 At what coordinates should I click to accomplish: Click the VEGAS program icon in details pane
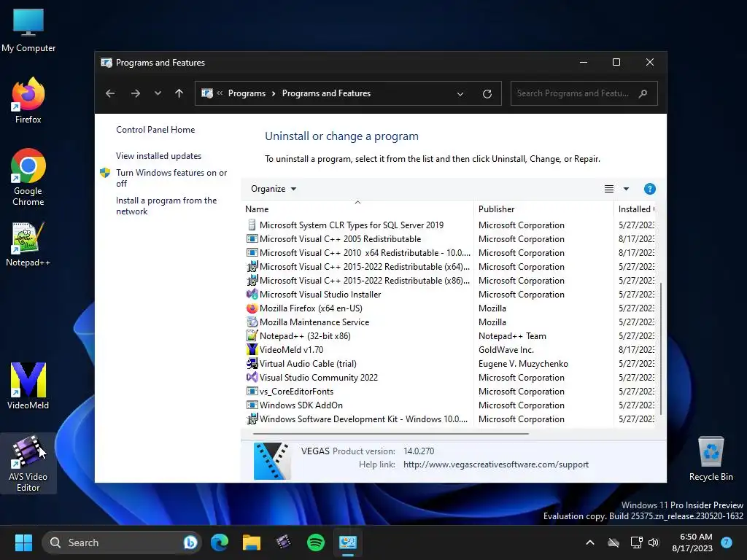(x=271, y=461)
